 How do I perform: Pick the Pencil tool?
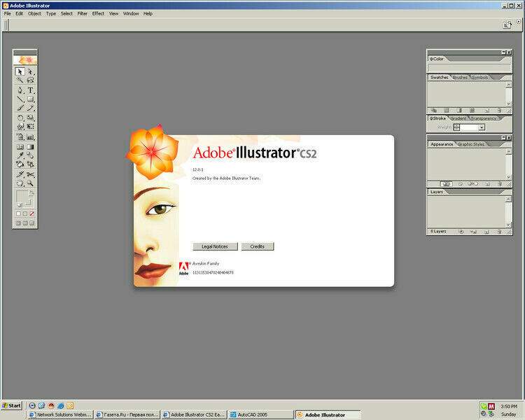pyautogui.click(x=30, y=108)
